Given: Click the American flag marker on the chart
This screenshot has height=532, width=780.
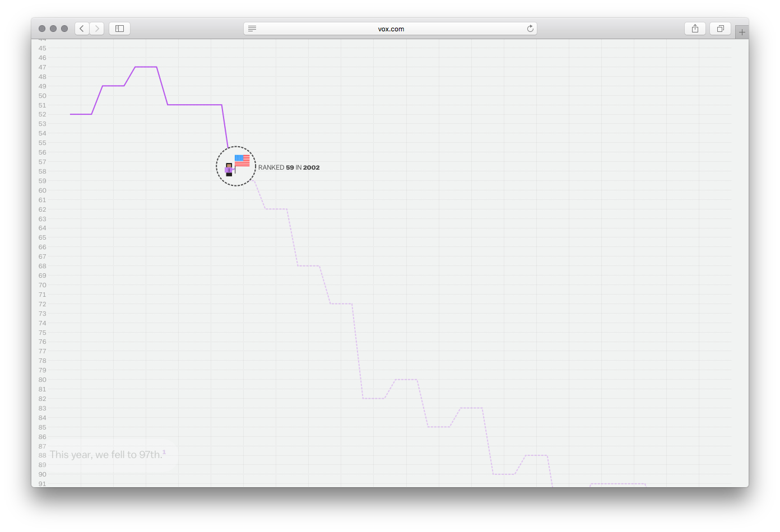Looking at the screenshot, I should click(x=242, y=161).
